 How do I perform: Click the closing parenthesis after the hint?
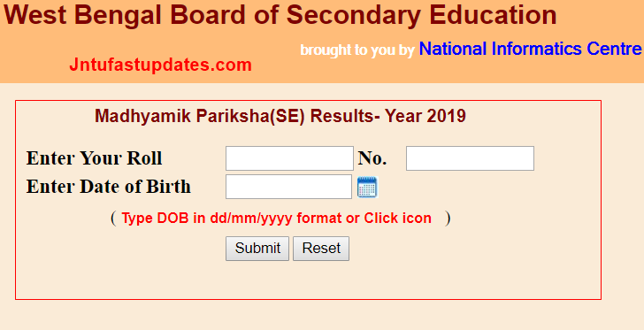(x=448, y=219)
